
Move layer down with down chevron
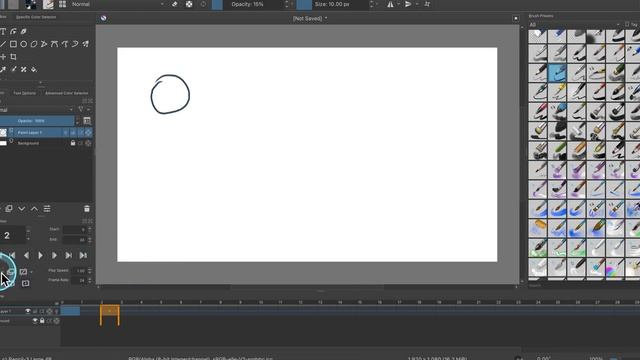pos(22,209)
